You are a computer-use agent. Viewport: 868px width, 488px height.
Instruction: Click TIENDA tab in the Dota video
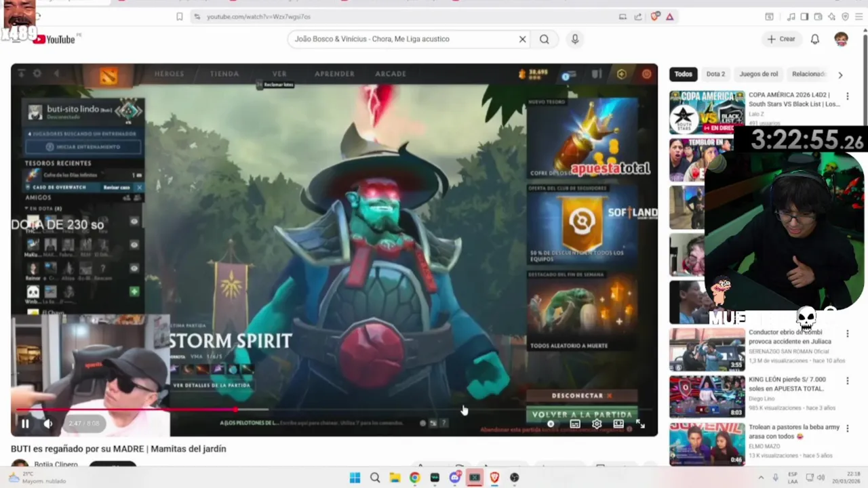(224, 74)
